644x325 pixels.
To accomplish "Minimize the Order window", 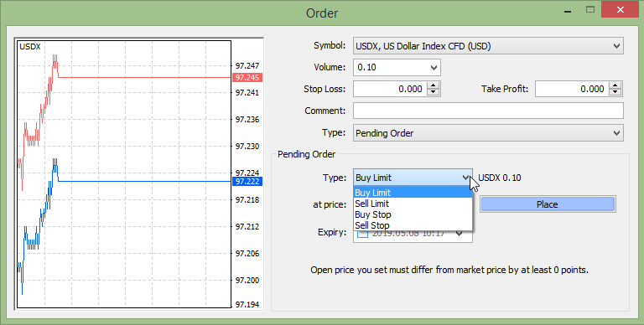I will click(568, 11).
